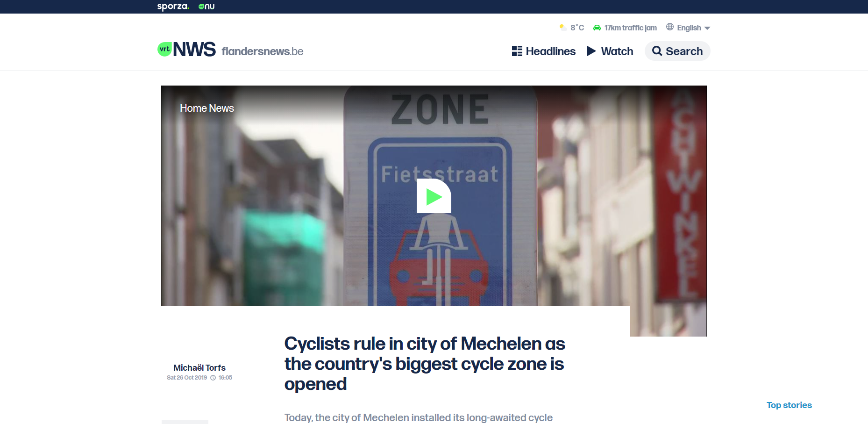Click the flandersnews.be site title
Viewport: 868px width, 424px height.
coord(262,51)
